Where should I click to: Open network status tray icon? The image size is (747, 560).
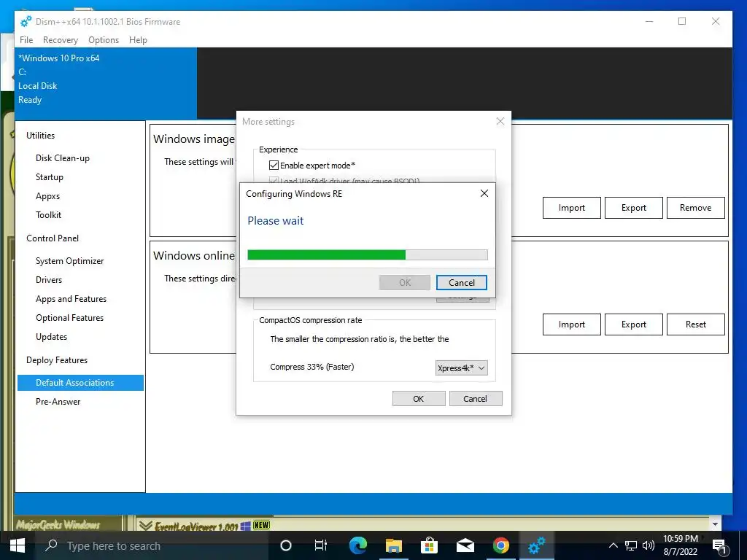(631, 545)
